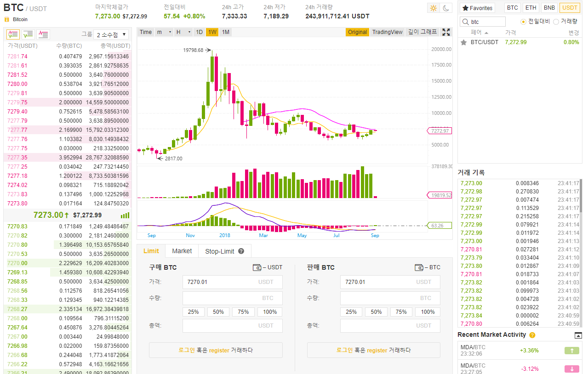Select 거래량 radio option
This screenshot has width=588, height=374.
coord(556,22)
